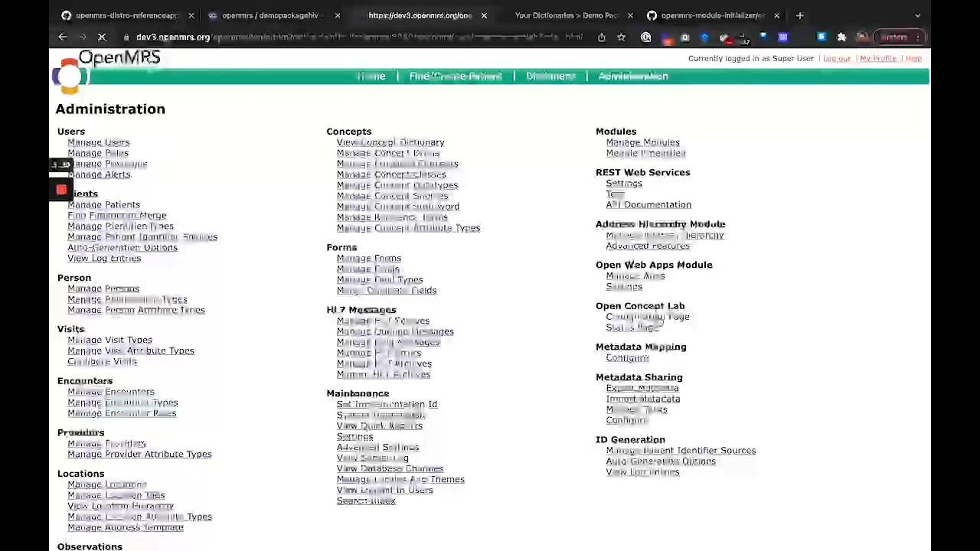This screenshot has width=980, height=551.
Task: Open View Concept Dictionary
Action: (x=390, y=142)
